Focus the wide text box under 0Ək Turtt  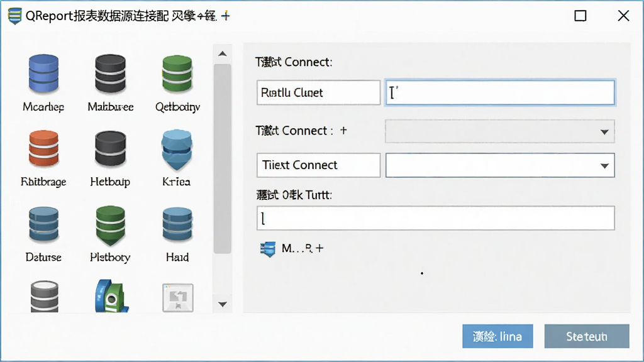click(x=435, y=218)
